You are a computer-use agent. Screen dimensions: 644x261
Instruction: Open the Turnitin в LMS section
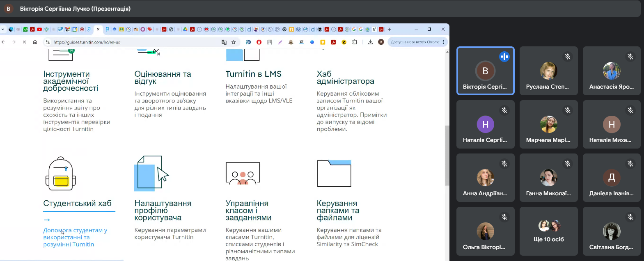(x=253, y=74)
